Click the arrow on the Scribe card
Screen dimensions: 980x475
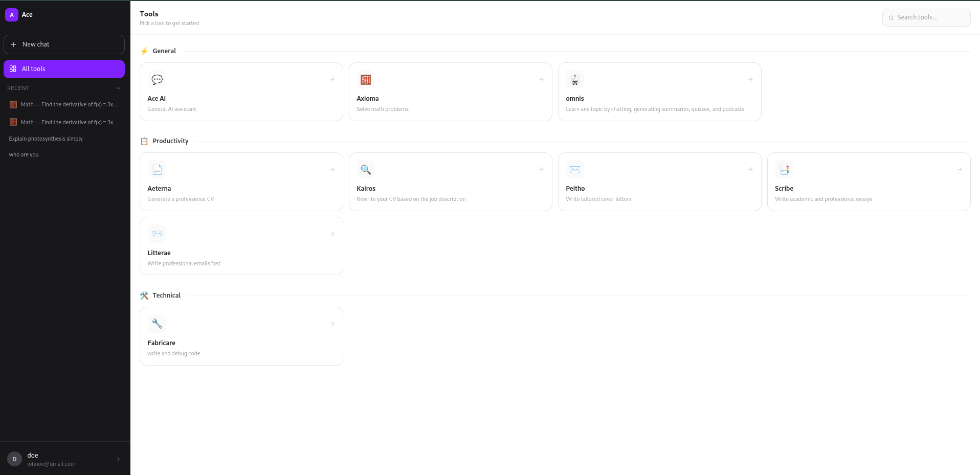960,169
